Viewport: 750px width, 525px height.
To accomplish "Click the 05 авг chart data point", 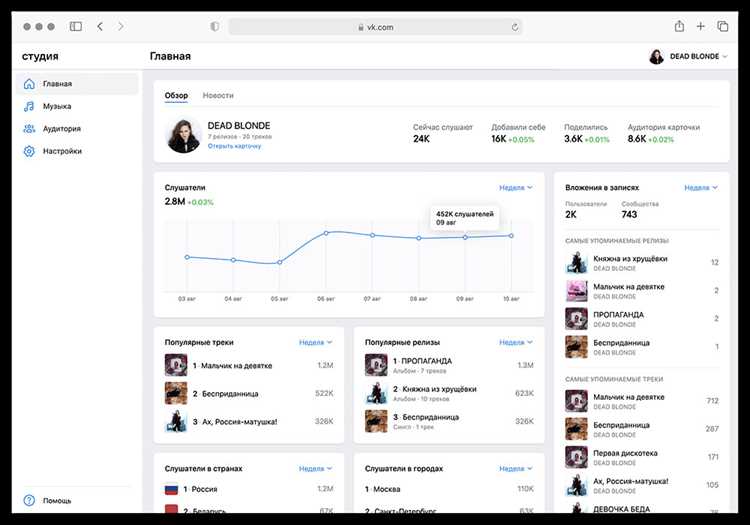I will [x=280, y=262].
